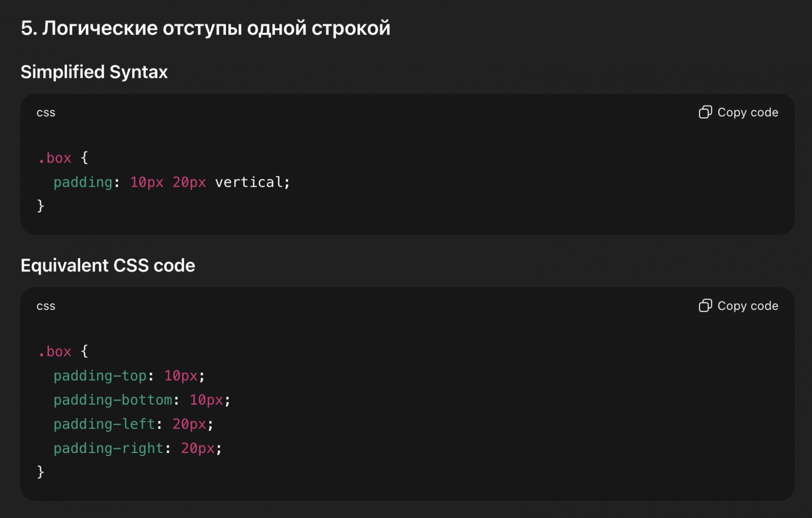The width and height of the screenshot is (812, 518).
Task: Select the padding-right property name
Action: [x=108, y=448]
